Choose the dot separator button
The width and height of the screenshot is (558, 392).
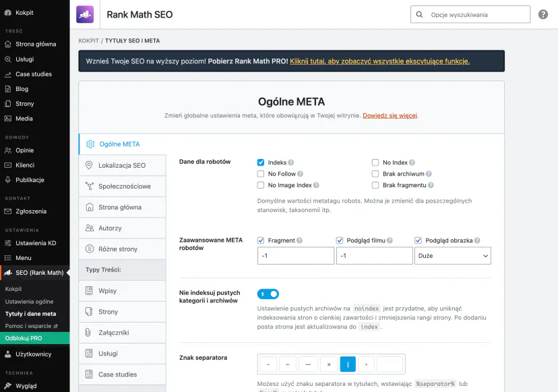point(366,364)
